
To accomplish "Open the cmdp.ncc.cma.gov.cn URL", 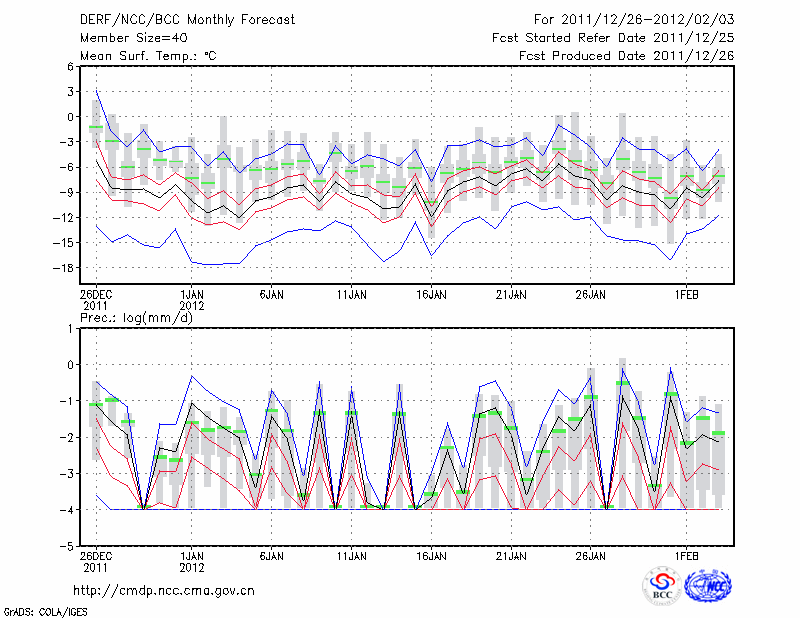I will pos(164,591).
